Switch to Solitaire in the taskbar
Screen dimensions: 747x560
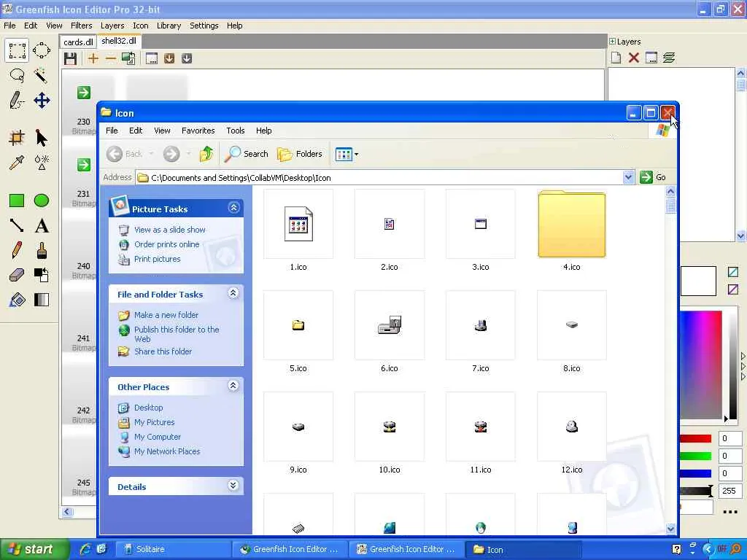(x=174, y=549)
